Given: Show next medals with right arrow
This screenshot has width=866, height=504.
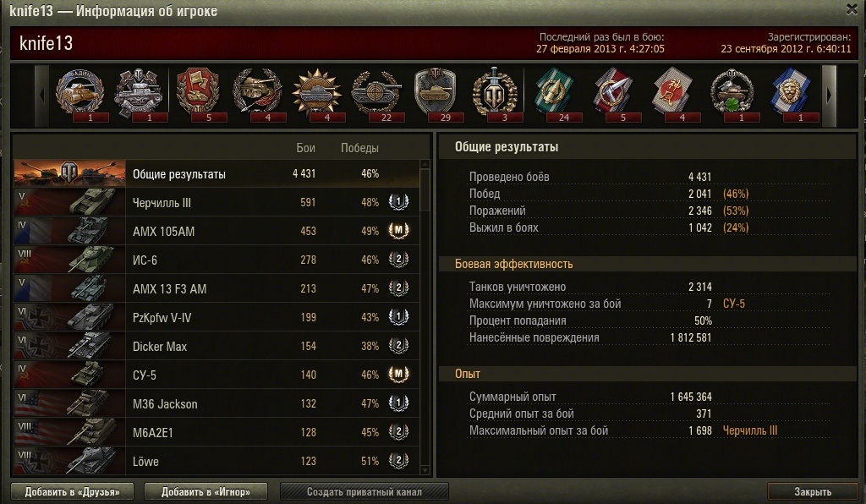Looking at the screenshot, I should 829,96.
